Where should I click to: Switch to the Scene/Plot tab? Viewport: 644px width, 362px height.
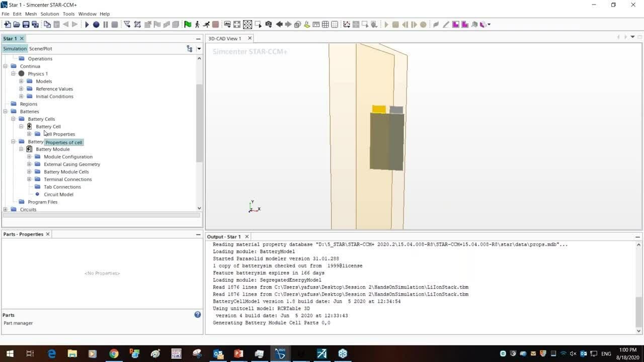pyautogui.click(x=41, y=49)
